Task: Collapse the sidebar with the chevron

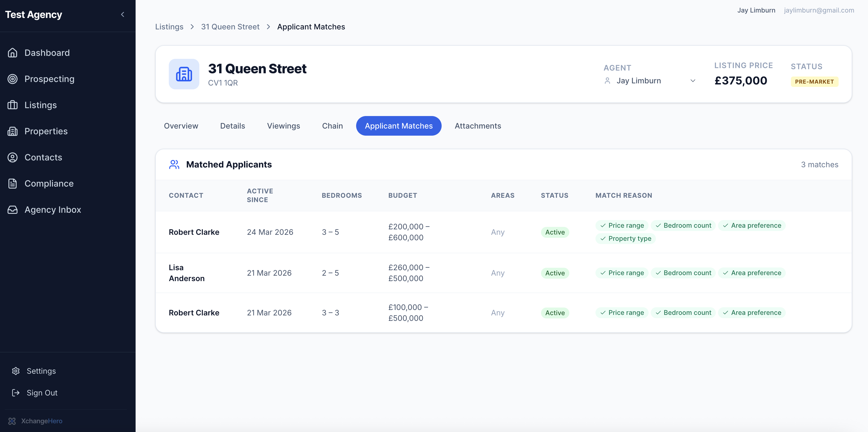Action: tap(122, 14)
